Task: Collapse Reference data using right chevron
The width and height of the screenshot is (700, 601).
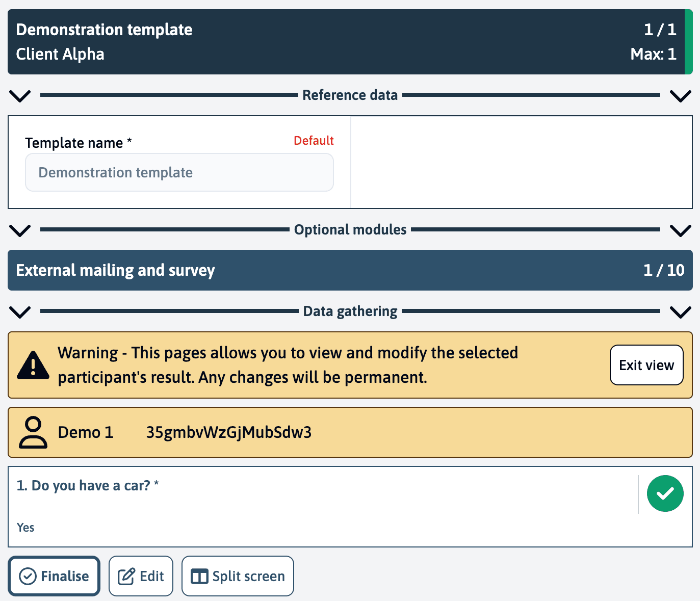Action: (x=680, y=95)
